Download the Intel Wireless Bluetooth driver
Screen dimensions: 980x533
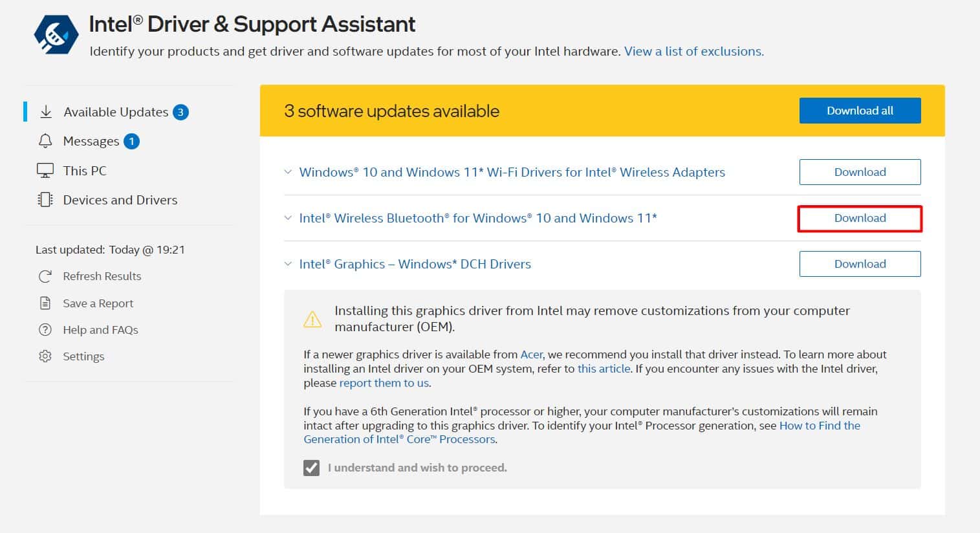tap(860, 218)
